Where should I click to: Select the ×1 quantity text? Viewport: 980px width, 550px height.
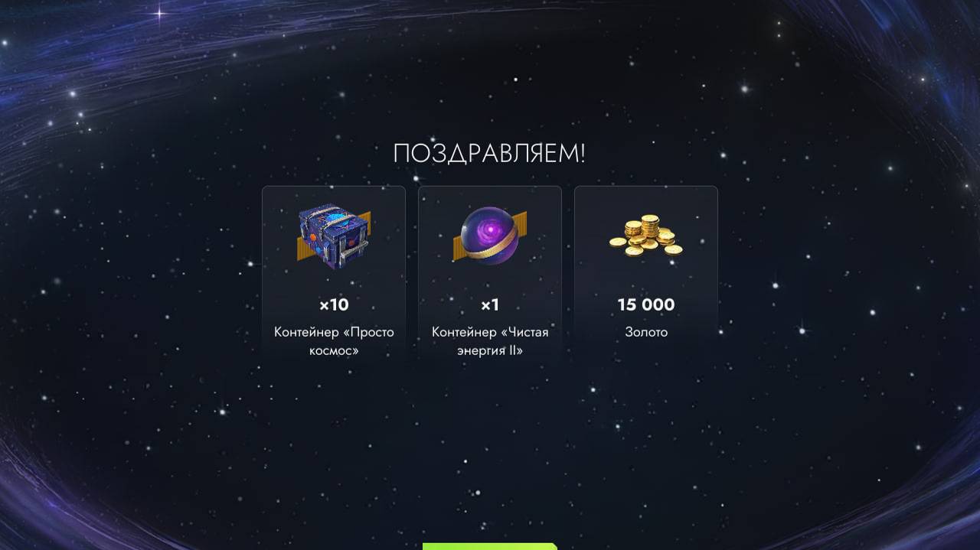point(490,304)
